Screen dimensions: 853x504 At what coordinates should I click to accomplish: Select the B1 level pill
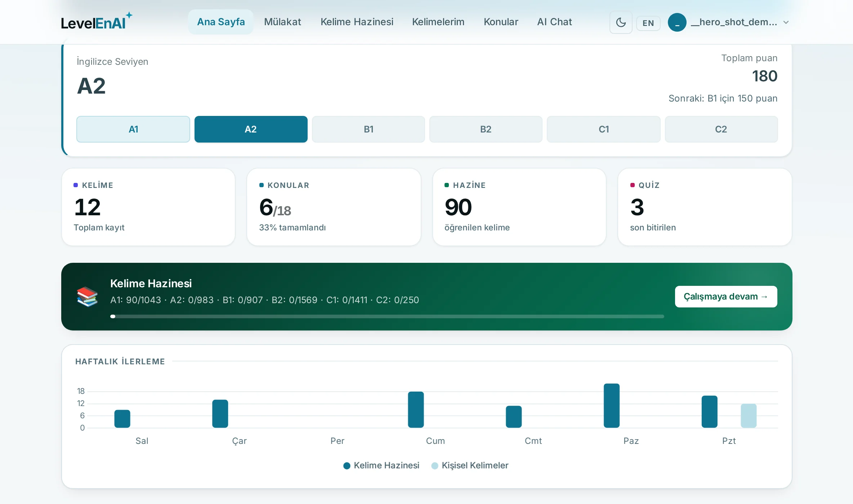pyautogui.click(x=369, y=129)
